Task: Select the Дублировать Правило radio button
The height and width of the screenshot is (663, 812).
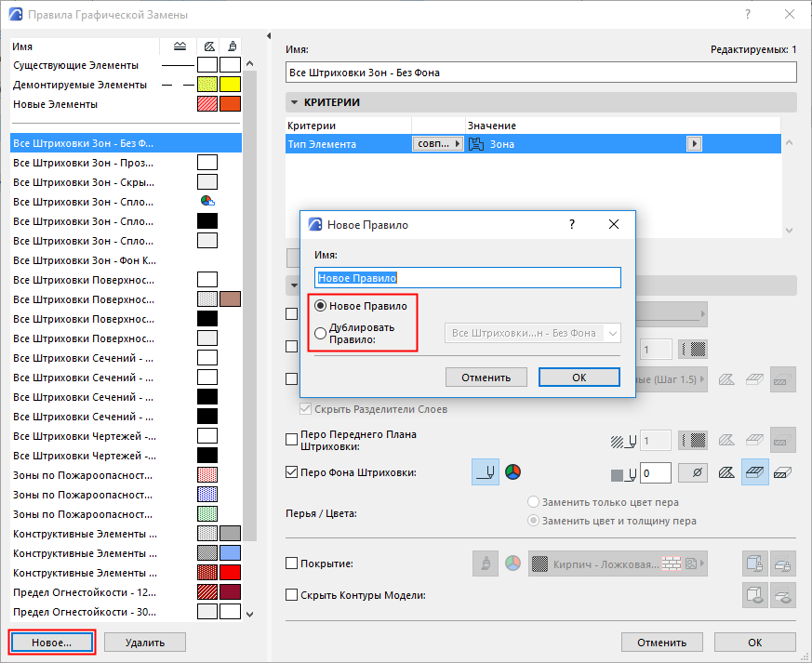Action: 321,333
